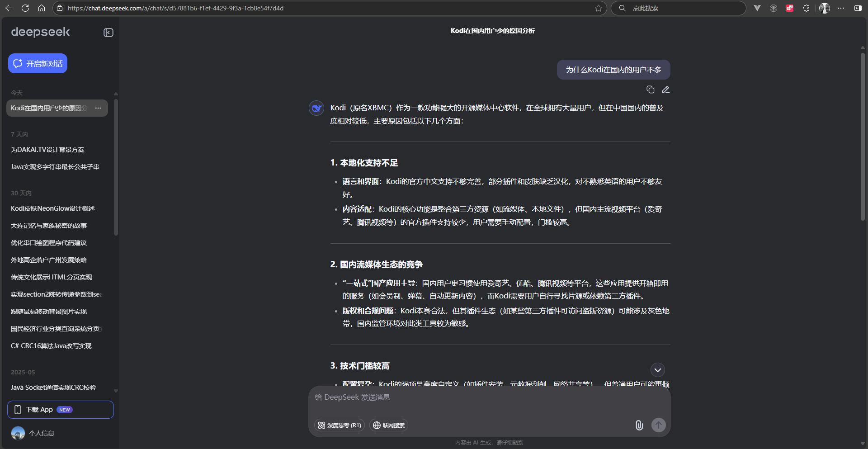Edit the sent user message
This screenshot has width=868, height=449.
[x=665, y=90]
